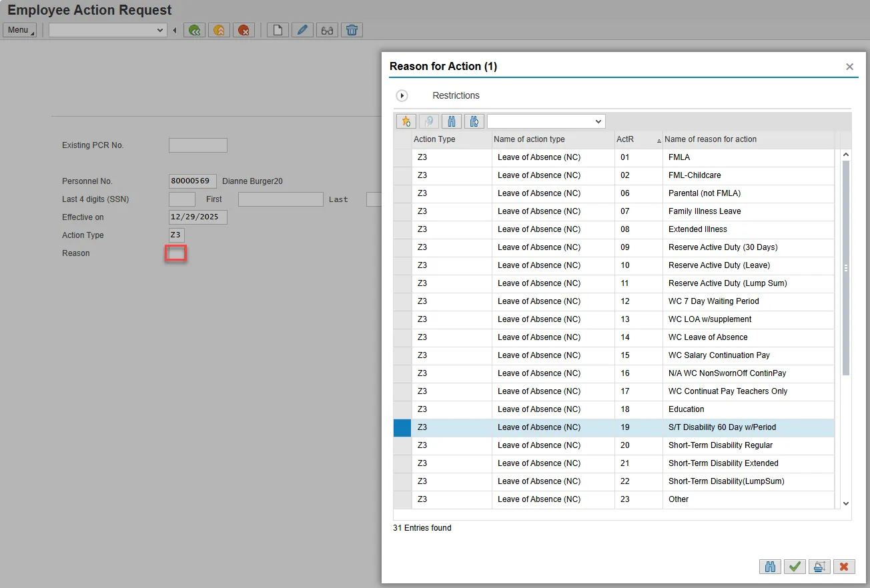Click the red X cancel button in dialog footer
Screen dimensions: 870x588
click(844, 567)
